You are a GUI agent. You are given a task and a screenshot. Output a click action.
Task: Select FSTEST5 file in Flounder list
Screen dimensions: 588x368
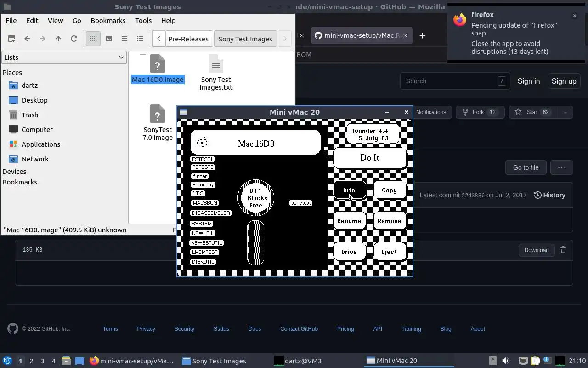203,167
